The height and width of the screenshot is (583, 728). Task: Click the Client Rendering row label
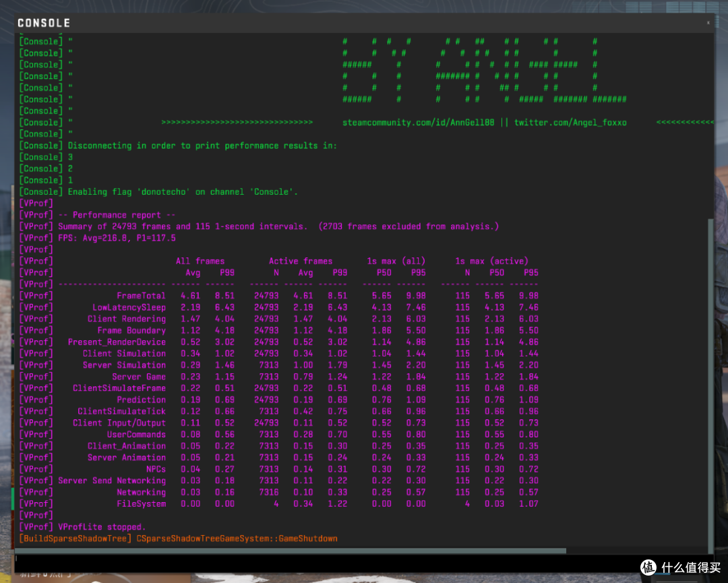(127, 319)
